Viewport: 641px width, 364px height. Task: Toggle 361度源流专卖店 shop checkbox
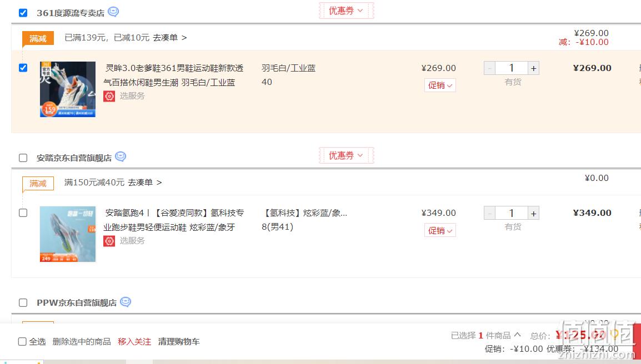pyautogui.click(x=23, y=13)
